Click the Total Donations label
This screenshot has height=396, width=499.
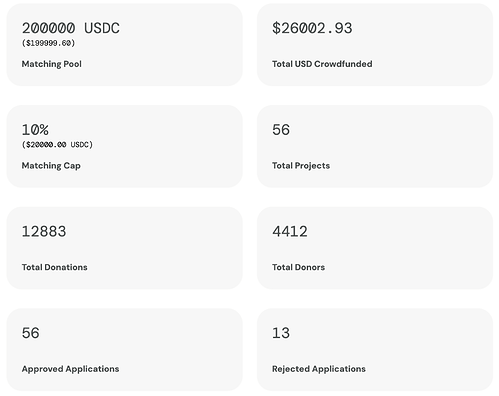pyautogui.click(x=55, y=267)
